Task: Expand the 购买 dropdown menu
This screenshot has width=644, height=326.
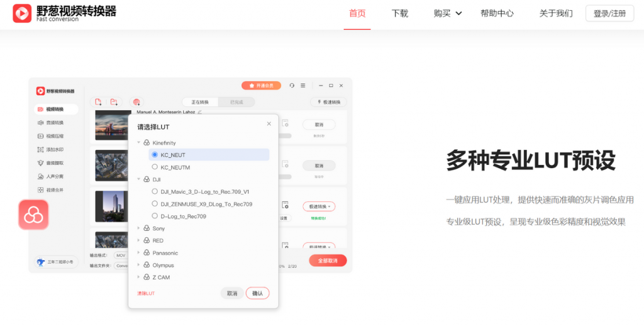Action: (448, 14)
